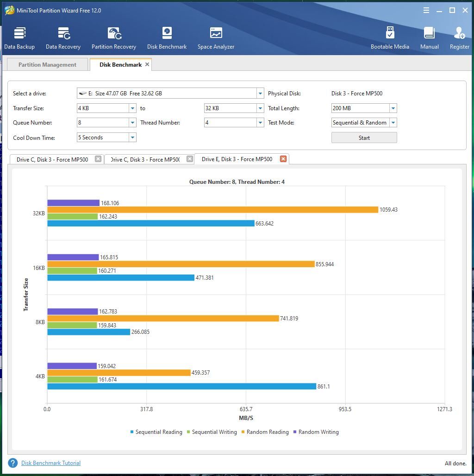Click the Sequential Reading legend swatch
The image size is (474, 476).
click(132, 432)
